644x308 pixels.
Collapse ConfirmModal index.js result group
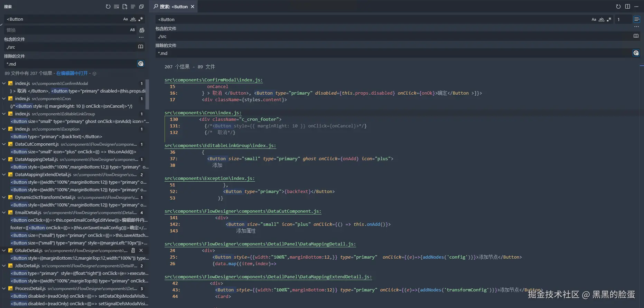[x=4, y=83]
